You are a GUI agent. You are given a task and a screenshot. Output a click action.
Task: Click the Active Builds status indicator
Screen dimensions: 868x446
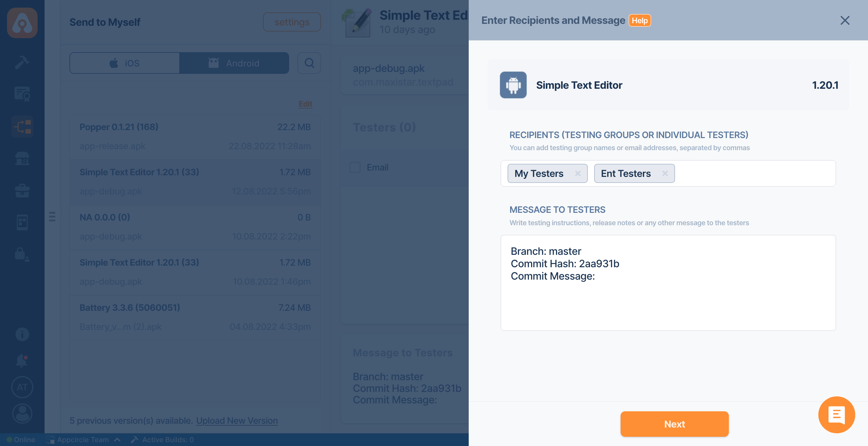pyautogui.click(x=162, y=439)
